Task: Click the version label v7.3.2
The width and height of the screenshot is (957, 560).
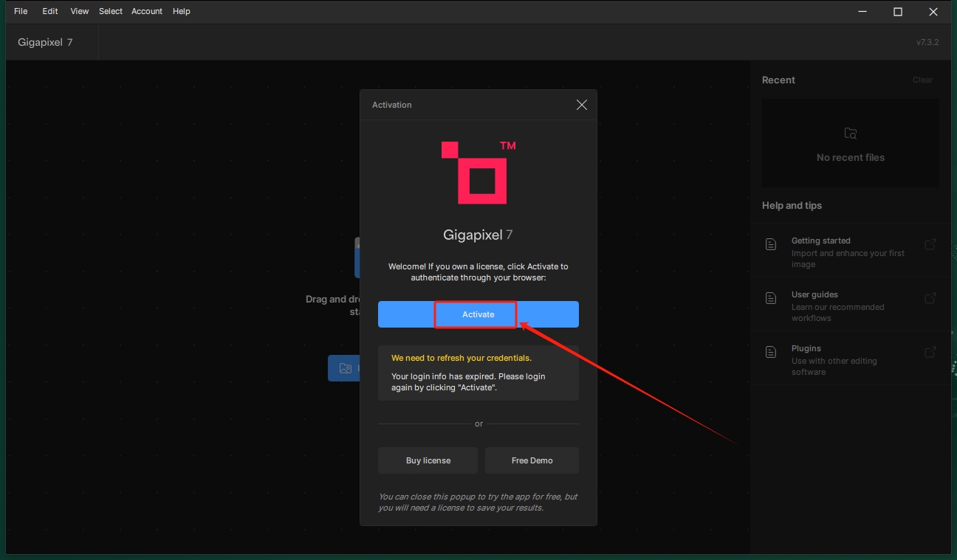Action: 927,42
